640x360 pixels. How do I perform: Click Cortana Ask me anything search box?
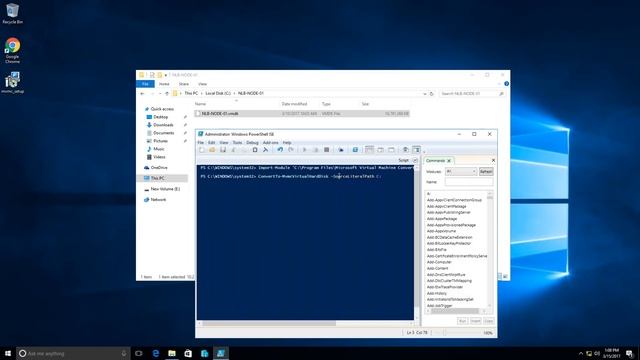pyautogui.click(x=73, y=353)
